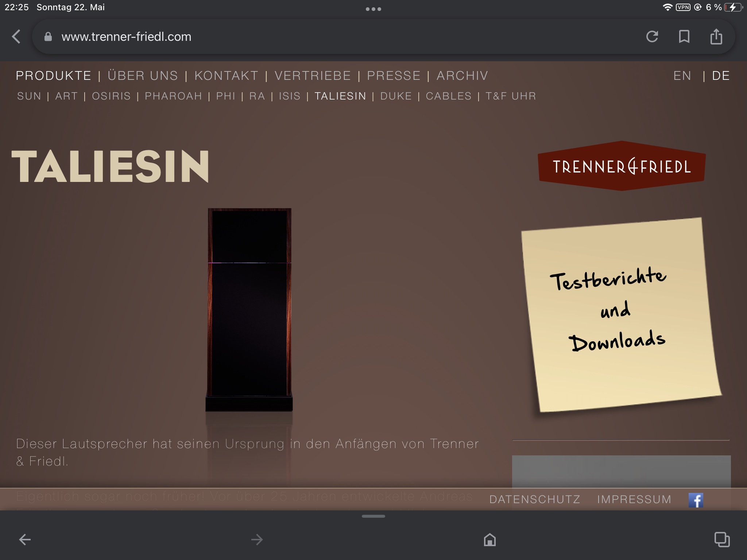Click the Trenner & Friedl logo
This screenshot has width=747, height=560.
[x=622, y=166]
